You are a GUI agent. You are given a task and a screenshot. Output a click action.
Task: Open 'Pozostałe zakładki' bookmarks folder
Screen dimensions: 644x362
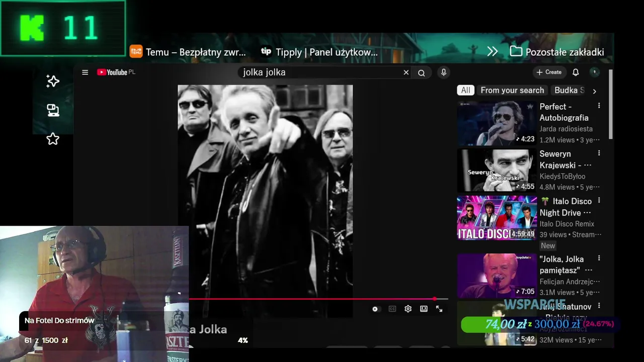[557, 52]
